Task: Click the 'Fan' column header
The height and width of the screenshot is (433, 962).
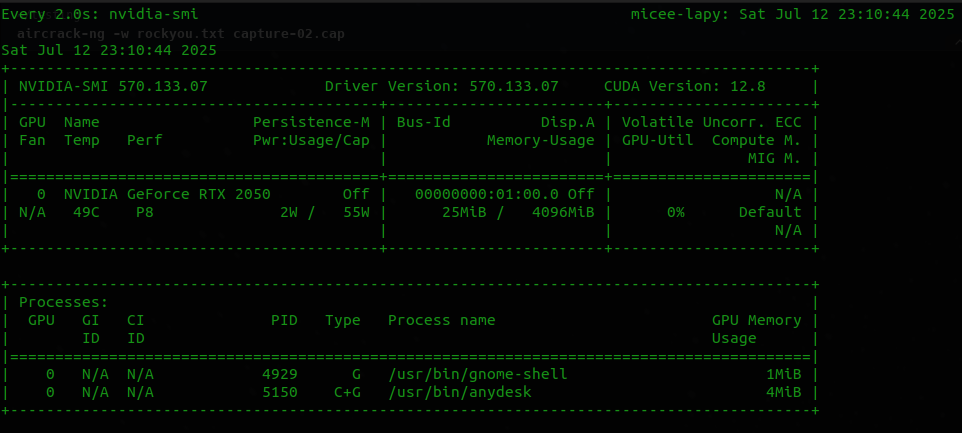Action: point(33,140)
